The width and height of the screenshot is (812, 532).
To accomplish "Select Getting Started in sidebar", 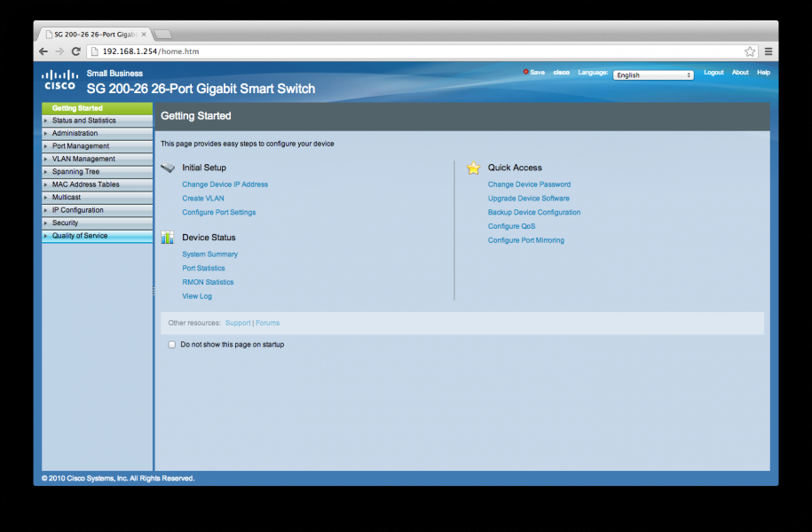I will 77,108.
